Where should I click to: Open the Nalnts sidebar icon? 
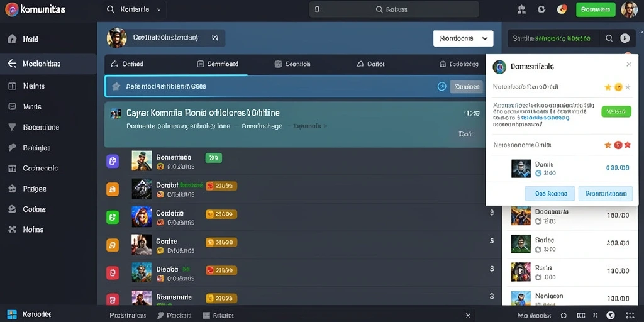pyautogui.click(x=13, y=86)
